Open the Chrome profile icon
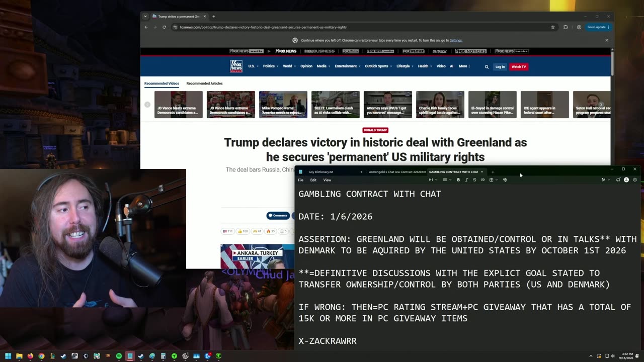 (x=579, y=27)
